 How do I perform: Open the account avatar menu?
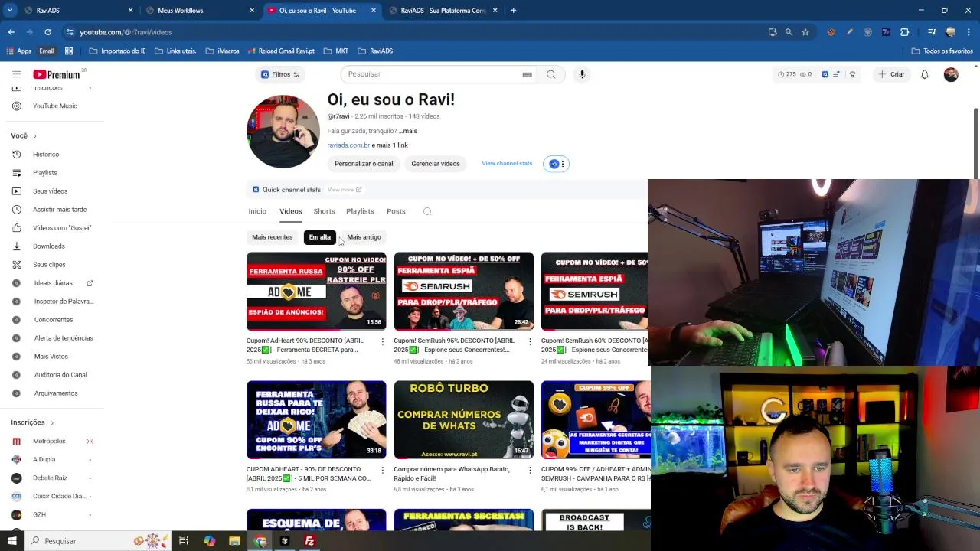951,74
